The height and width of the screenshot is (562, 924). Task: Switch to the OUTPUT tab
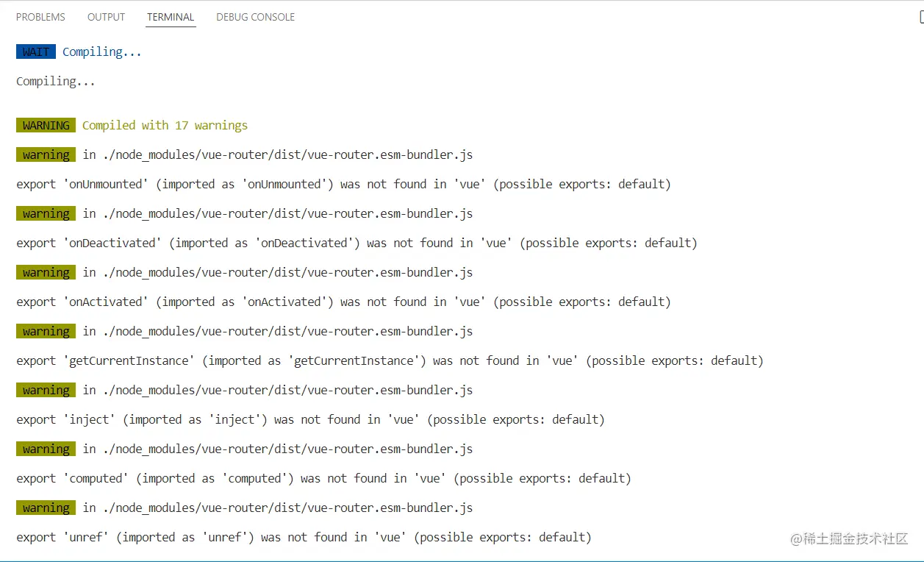point(106,16)
